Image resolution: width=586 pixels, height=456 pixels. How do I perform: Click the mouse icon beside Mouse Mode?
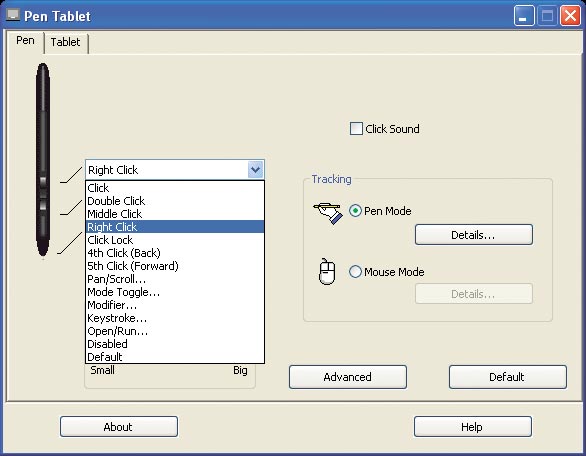click(327, 271)
